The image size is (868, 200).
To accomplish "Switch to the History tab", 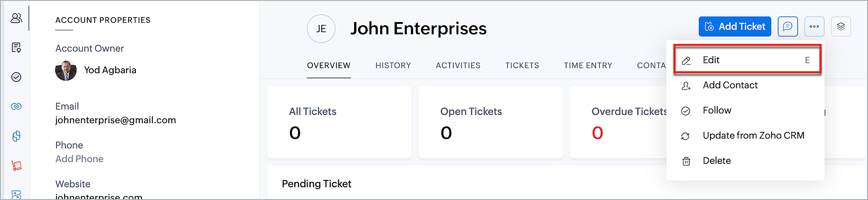I will [393, 66].
